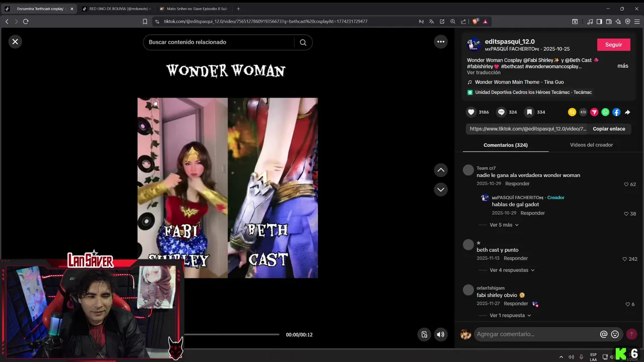Click 'Copiar enlace' to copy link
The width and height of the screenshot is (644, 362).
point(609,129)
